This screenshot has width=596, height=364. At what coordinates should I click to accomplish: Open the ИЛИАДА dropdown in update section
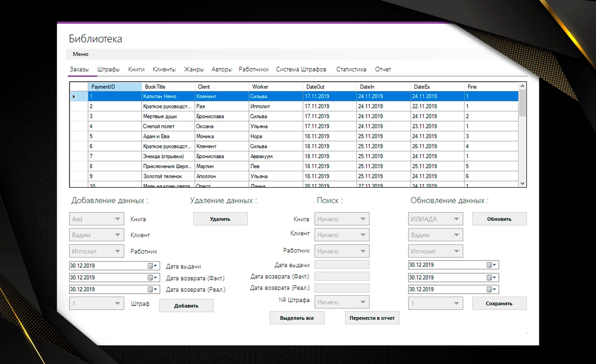[x=435, y=219]
